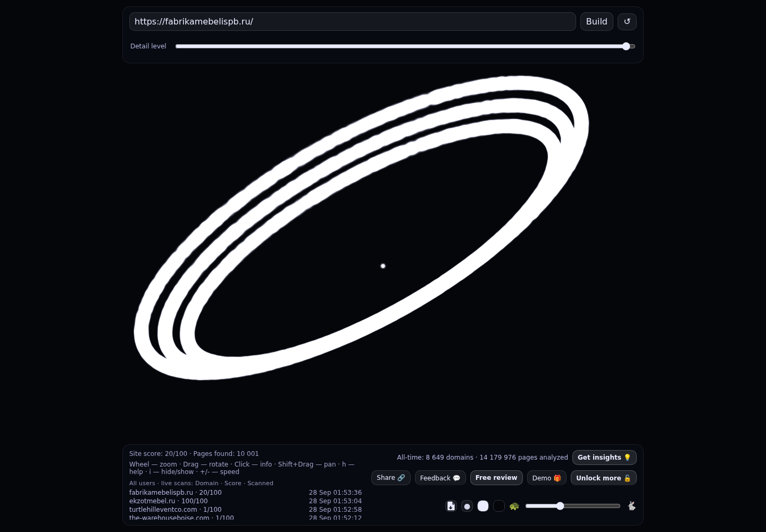Image resolution: width=766 pixels, height=532 pixels.
Task: Adjust the rotation speed slider
Action: (x=573, y=506)
